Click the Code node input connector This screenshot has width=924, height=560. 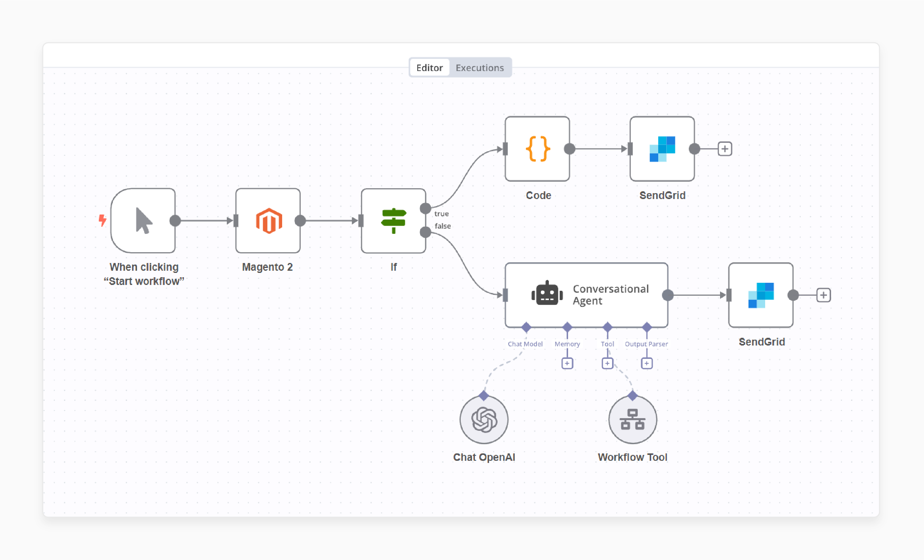(505, 149)
